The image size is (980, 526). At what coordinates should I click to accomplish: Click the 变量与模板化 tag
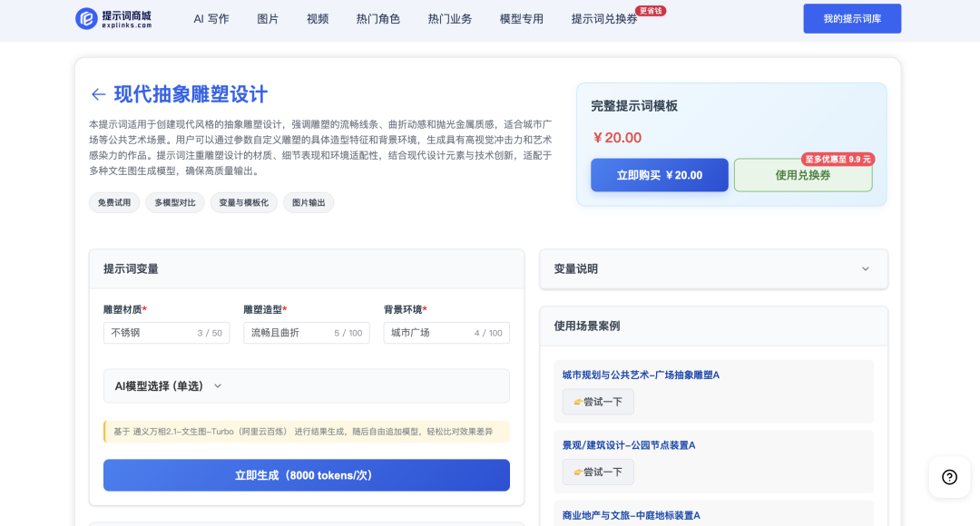tap(244, 202)
